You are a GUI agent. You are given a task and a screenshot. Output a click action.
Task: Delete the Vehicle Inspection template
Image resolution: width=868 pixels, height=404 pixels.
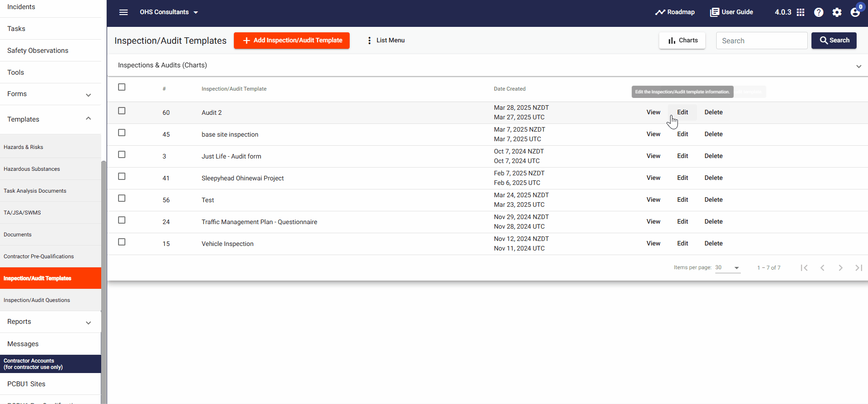pyautogui.click(x=713, y=244)
